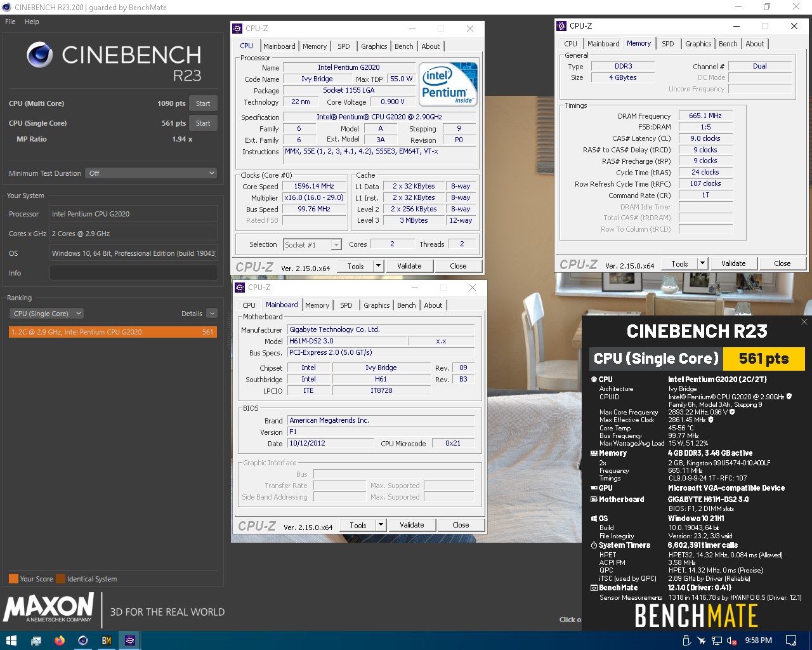Switch to the CPU tab in the Mainboard window

[249, 305]
